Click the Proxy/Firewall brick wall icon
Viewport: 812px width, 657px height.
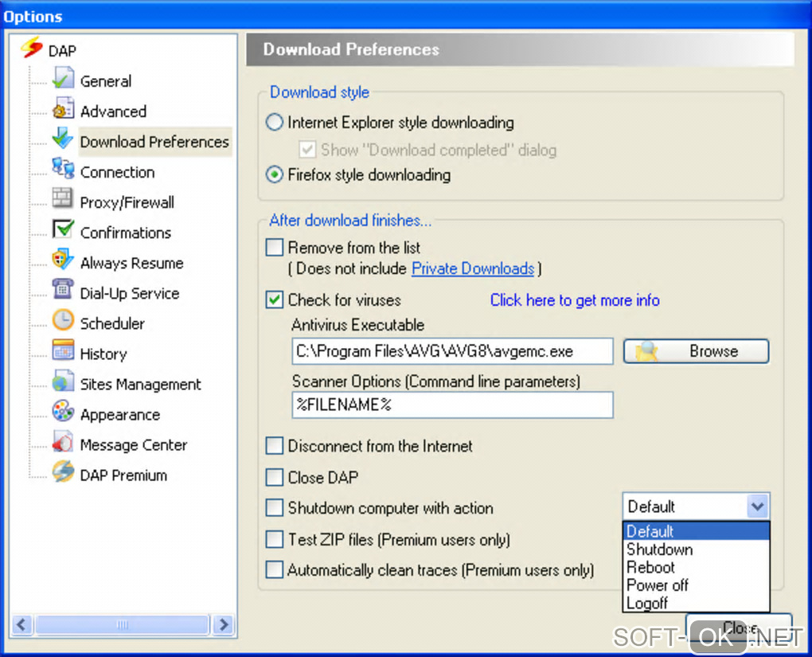click(63, 199)
